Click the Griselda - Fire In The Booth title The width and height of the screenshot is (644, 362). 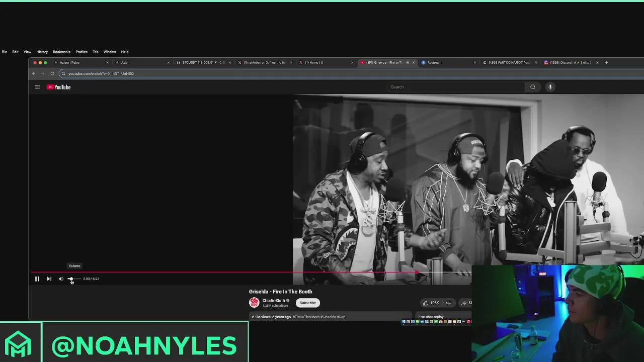point(281,292)
